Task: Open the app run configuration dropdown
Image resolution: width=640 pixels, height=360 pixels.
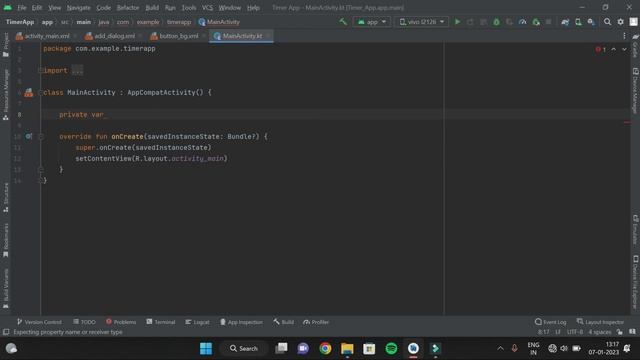Action: tap(372, 22)
